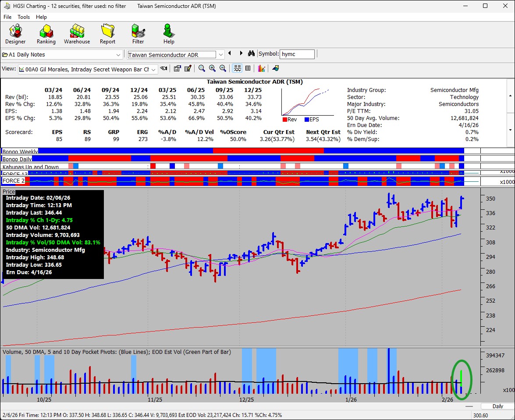Open the File menu

coord(7,17)
